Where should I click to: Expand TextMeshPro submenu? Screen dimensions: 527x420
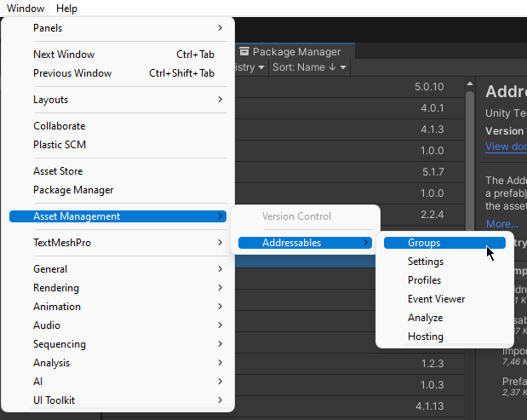click(x=118, y=243)
